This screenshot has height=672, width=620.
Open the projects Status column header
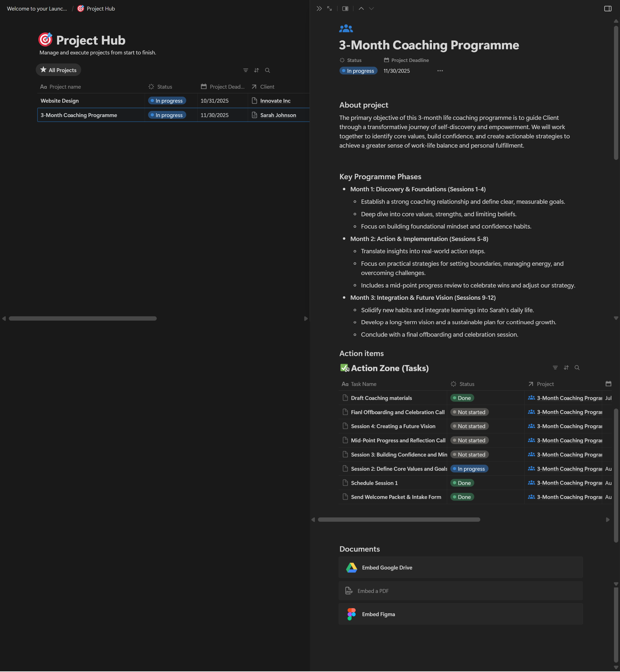[x=171, y=87]
